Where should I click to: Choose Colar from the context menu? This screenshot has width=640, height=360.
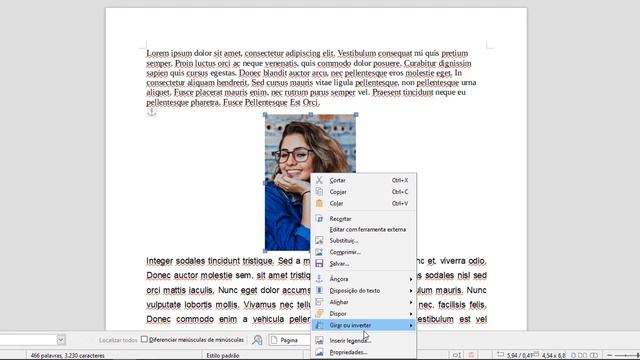pos(363,203)
